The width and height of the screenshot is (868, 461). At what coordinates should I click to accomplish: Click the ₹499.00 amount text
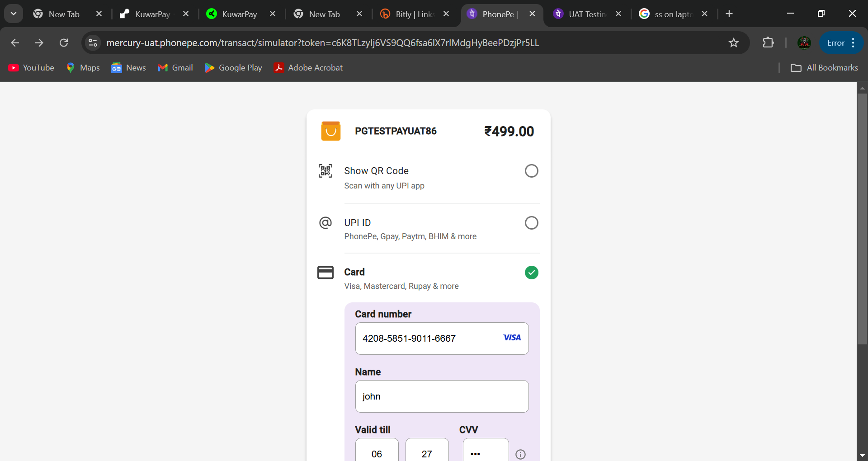point(509,132)
